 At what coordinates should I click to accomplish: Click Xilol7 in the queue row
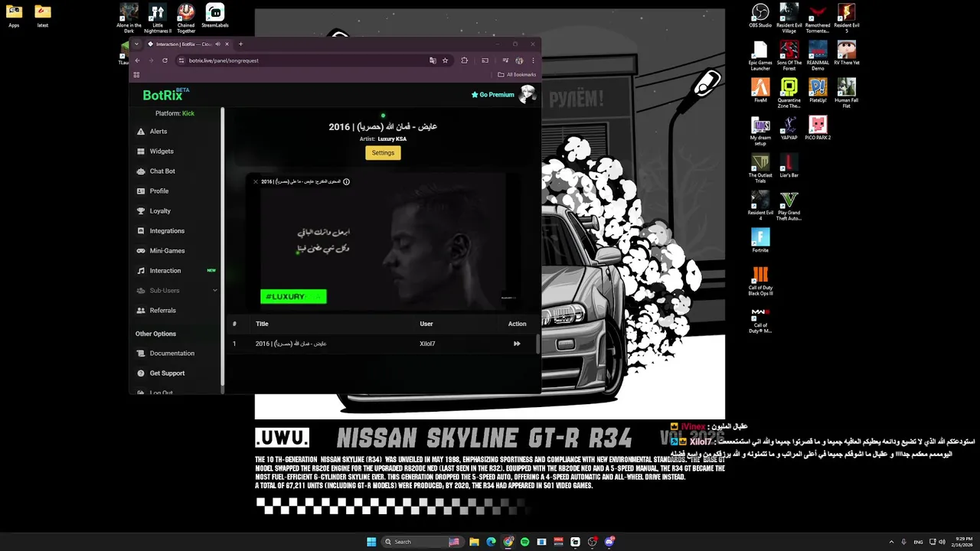(427, 344)
